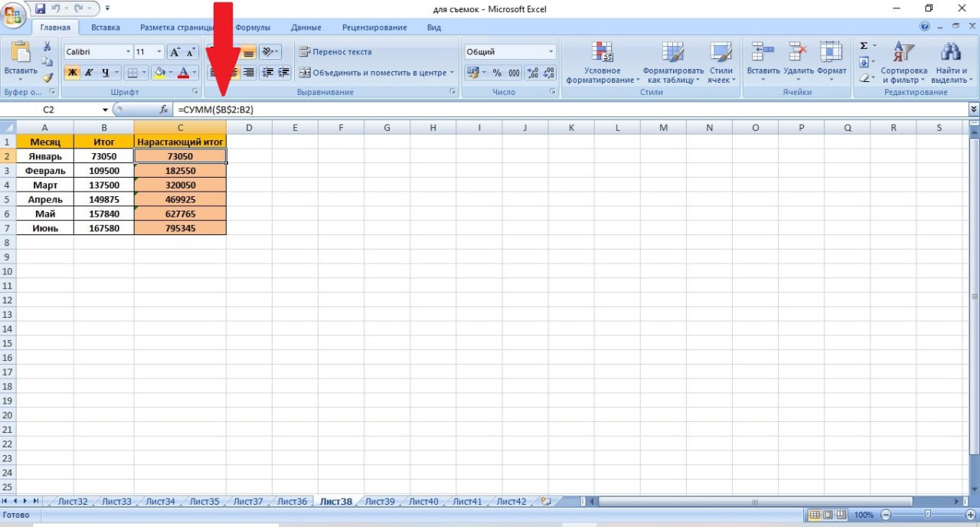Switch to the Данные ribbon tab
This screenshot has width=980, height=527.
tap(306, 28)
